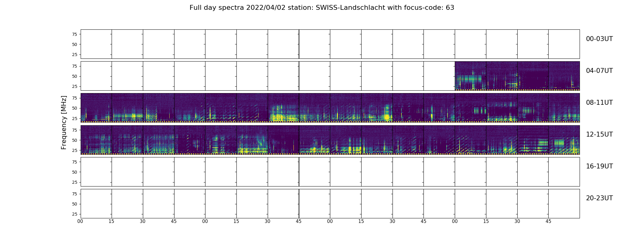This screenshot has height=245, width=644.
Task: Select the '25' tick of the 20-23UT row
Action: [75, 214]
